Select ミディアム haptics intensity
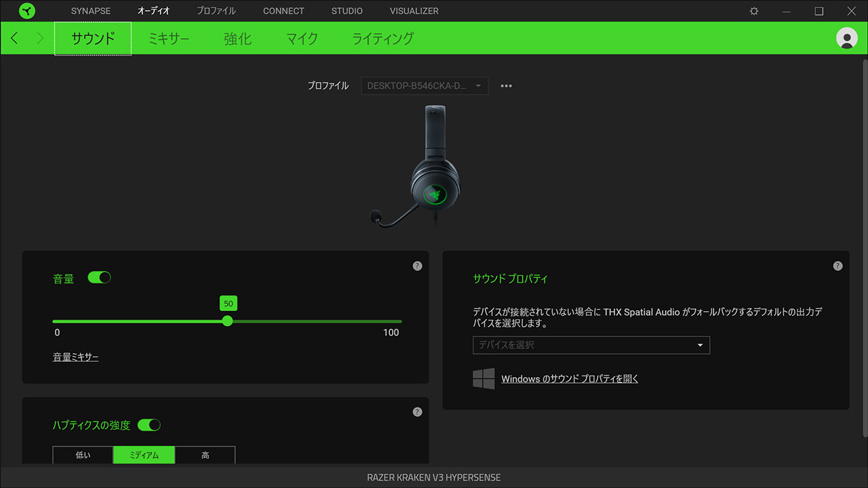 pyautogui.click(x=144, y=455)
